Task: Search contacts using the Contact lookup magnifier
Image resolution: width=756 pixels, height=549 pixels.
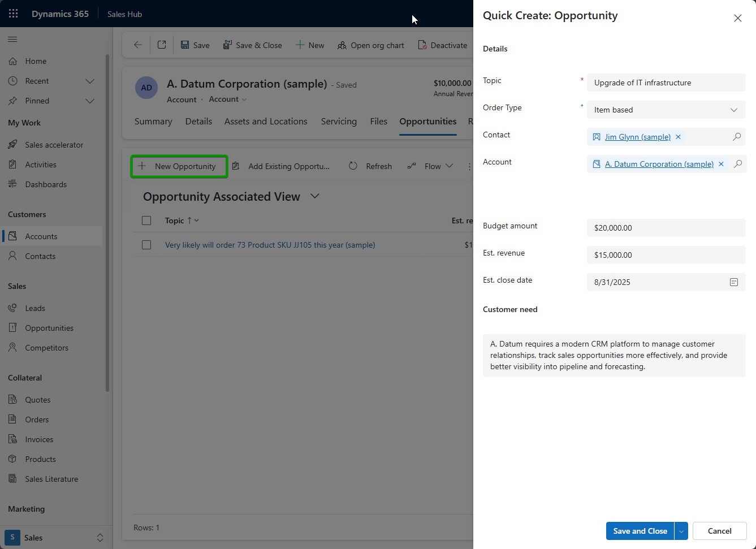Action: 737,137
